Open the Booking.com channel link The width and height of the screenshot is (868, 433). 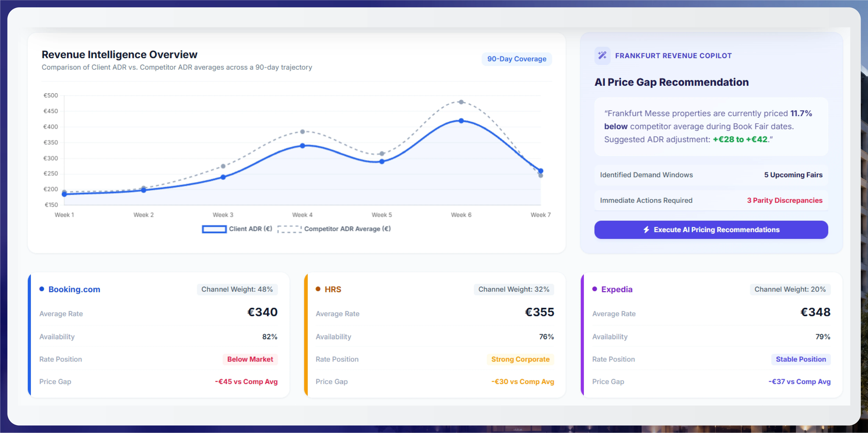tap(74, 289)
